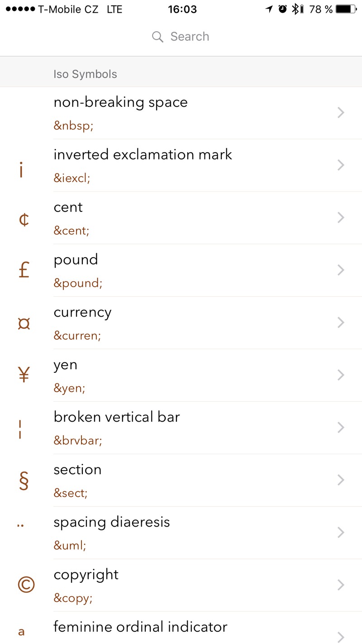Open the chevron beside spacing diaeresis
Image resolution: width=362 pixels, height=644 pixels.
click(x=341, y=533)
